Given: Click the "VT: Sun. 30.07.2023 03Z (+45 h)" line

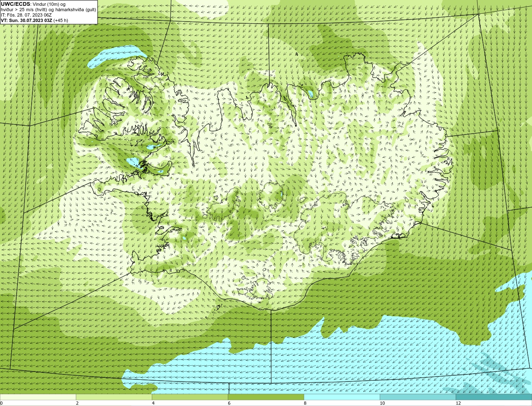Looking at the screenshot, I should 34,20.
